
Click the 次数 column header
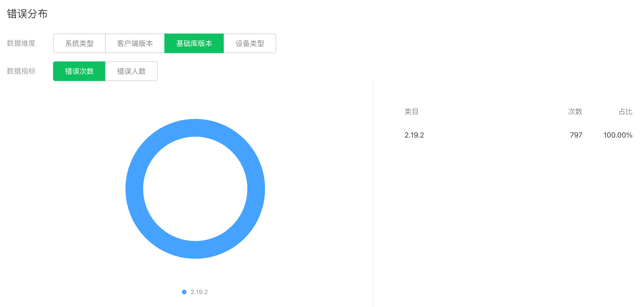coord(575,112)
